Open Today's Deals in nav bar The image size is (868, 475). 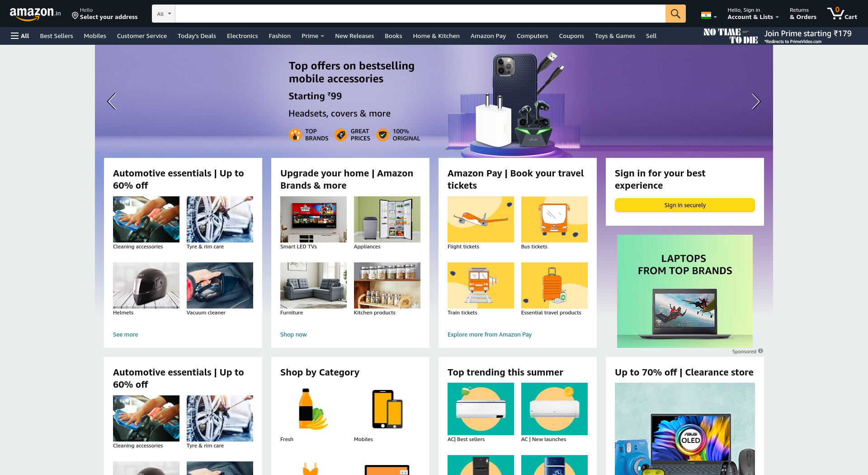[197, 36]
